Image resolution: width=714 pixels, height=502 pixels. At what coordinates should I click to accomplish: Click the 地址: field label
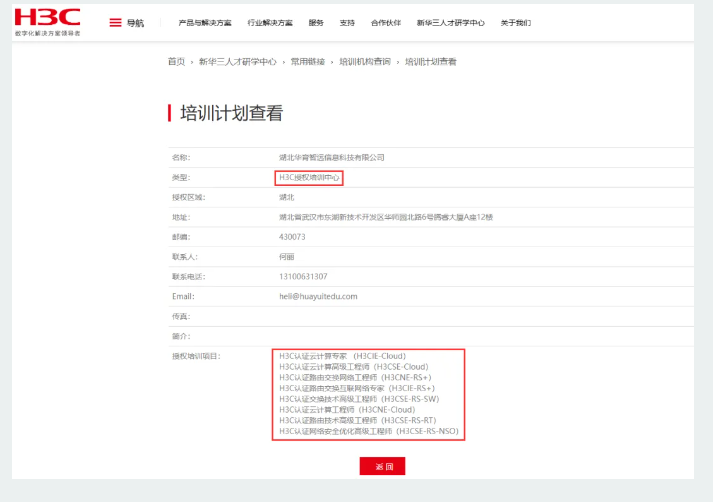pos(181,217)
